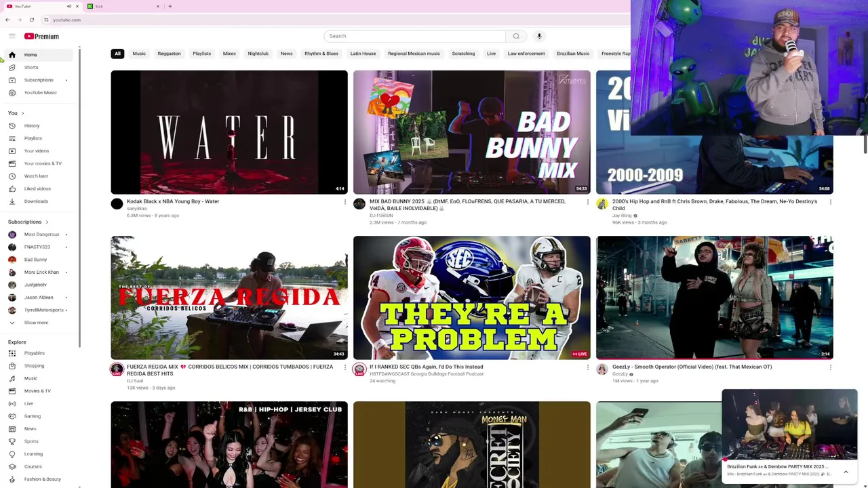Open Your movies & TV
Viewport: 868px width, 488px height.
pyautogui.click(x=39, y=163)
